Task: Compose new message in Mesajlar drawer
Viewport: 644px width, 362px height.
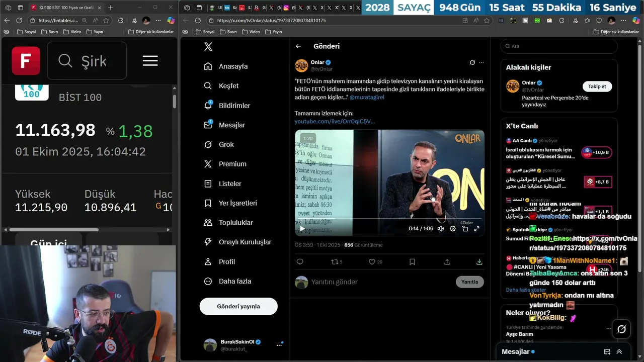Action: (x=607, y=352)
